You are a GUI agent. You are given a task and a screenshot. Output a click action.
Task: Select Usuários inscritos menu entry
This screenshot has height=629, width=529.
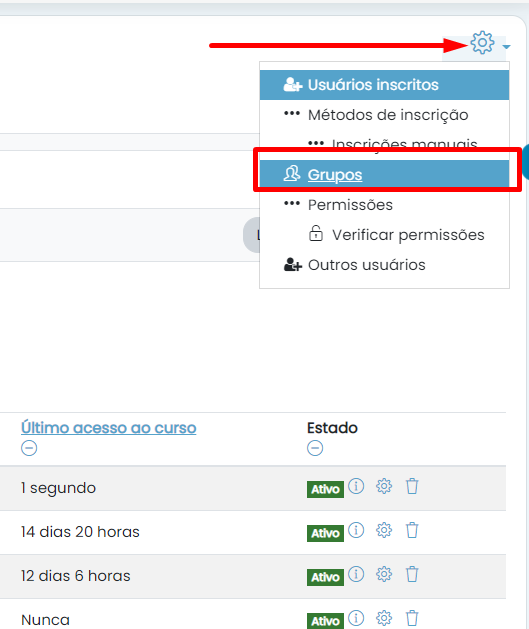click(384, 85)
